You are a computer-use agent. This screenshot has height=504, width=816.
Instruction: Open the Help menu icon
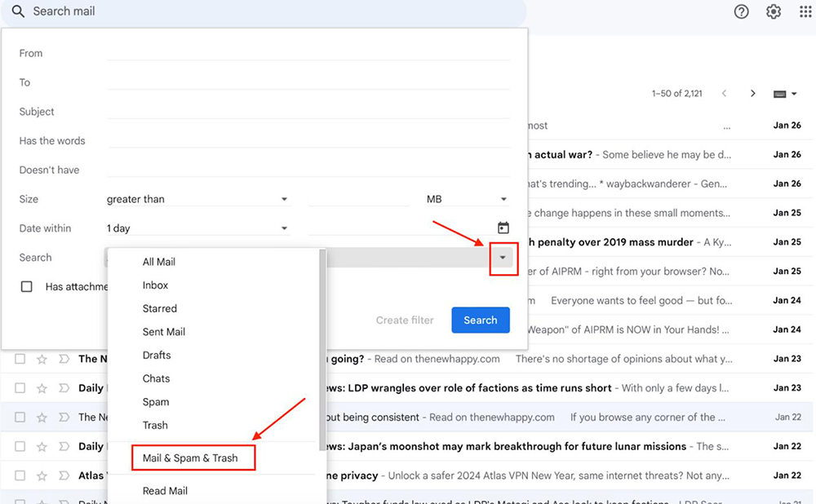(x=740, y=11)
